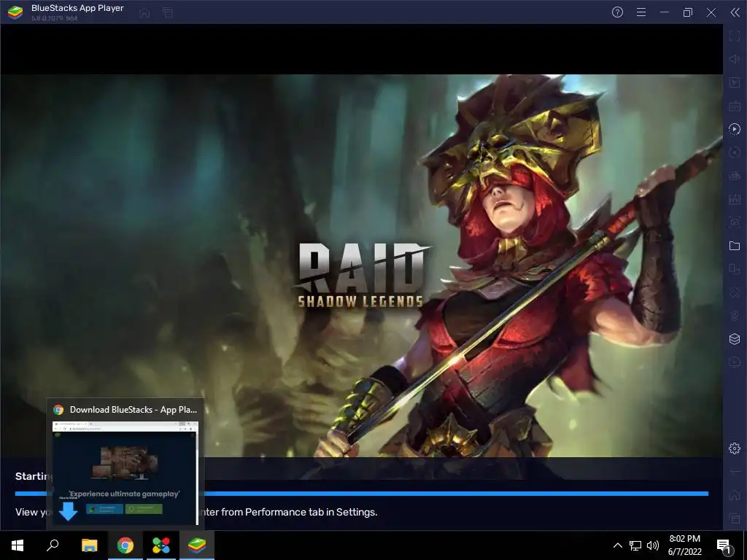Open the Windows notification center
Image resolution: width=747 pixels, height=560 pixels.
click(724, 545)
